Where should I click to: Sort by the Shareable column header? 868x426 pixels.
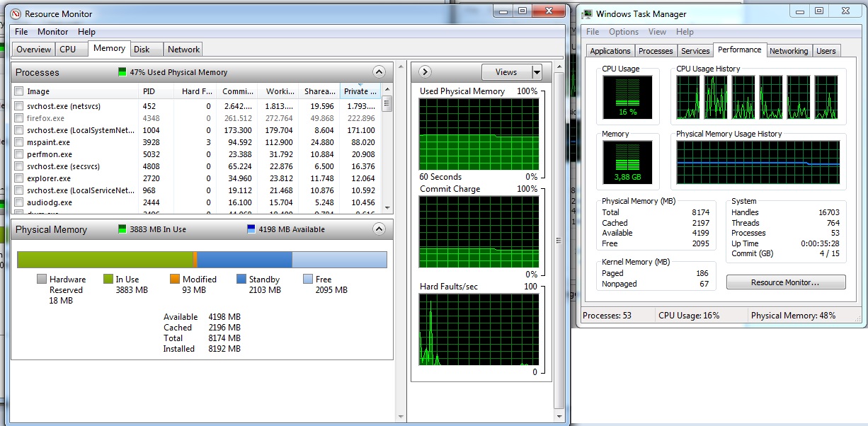click(319, 91)
